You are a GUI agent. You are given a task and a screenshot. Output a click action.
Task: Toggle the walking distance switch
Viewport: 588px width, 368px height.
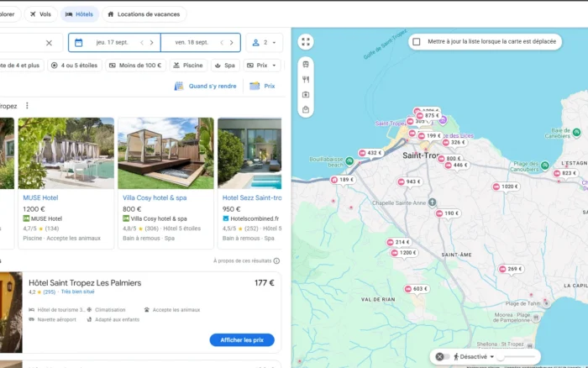tap(442, 357)
